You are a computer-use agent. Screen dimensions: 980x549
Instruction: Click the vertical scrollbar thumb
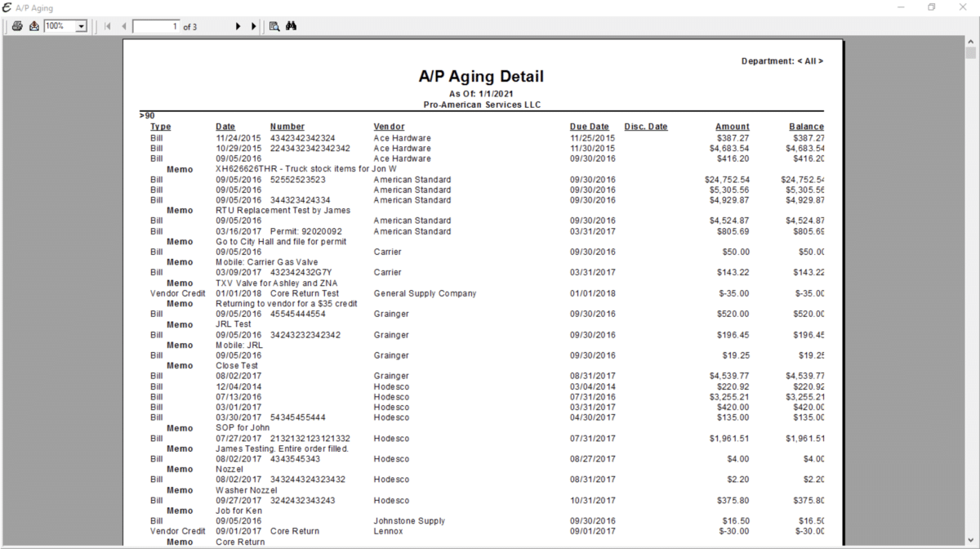point(971,54)
